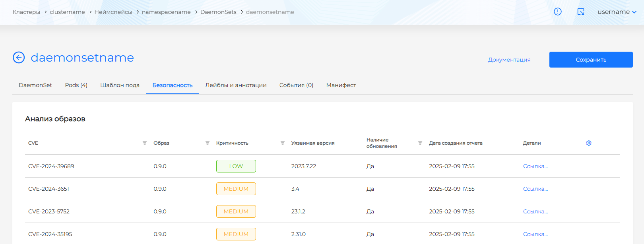
Task: Navigate to clustername in breadcrumbs
Action: 67,12
